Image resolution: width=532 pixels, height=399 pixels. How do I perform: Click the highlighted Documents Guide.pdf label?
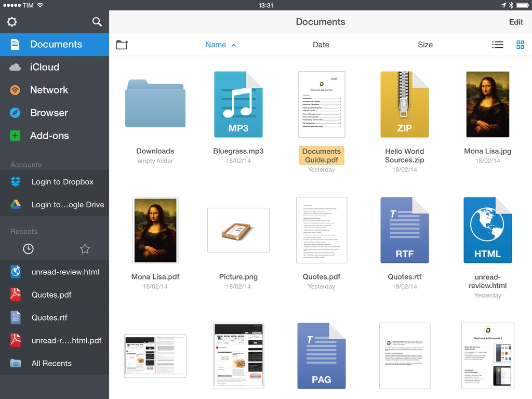coord(322,155)
